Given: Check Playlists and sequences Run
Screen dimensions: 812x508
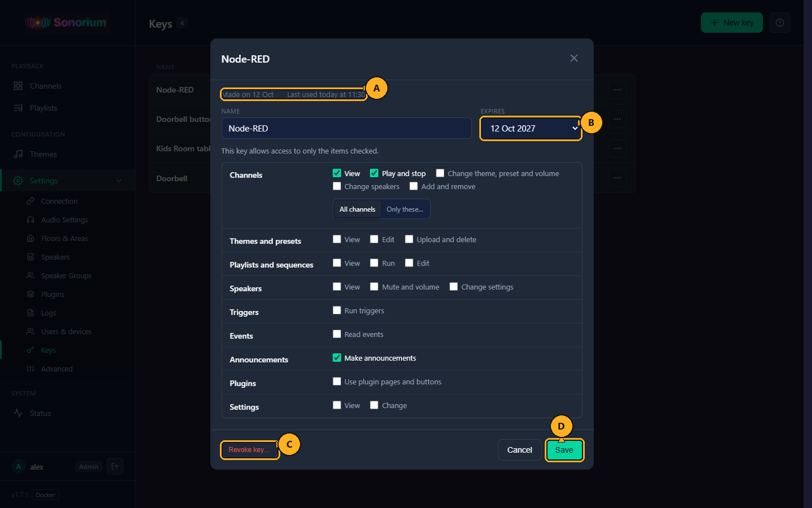Looking at the screenshot, I should pos(374,263).
